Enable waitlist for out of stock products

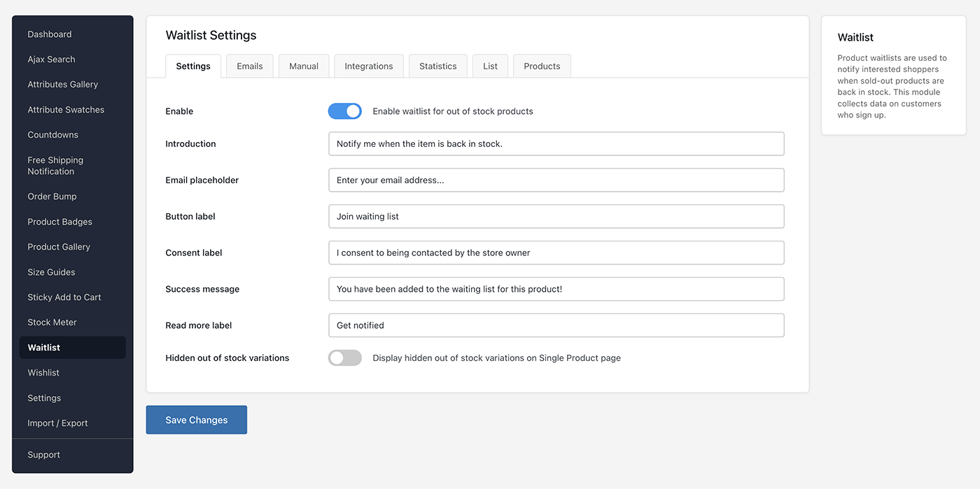(x=344, y=111)
